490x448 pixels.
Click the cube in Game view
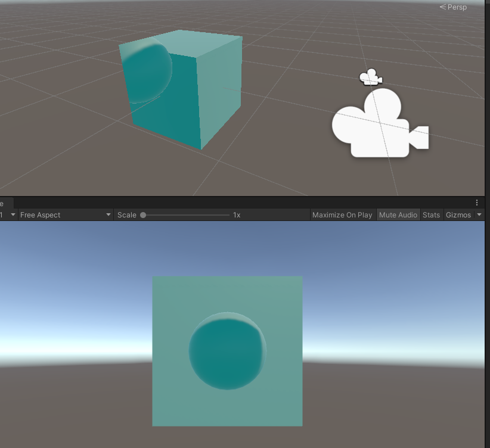click(x=227, y=351)
